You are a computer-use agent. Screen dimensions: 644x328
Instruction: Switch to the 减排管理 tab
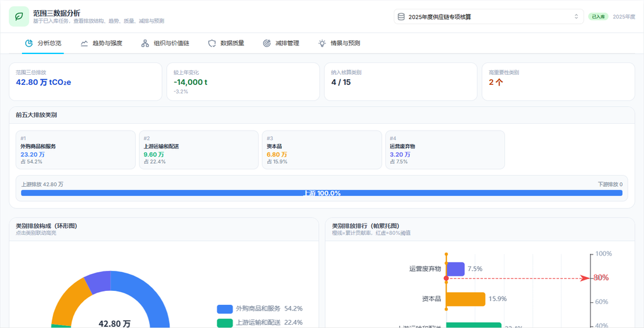pyautogui.click(x=281, y=43)
